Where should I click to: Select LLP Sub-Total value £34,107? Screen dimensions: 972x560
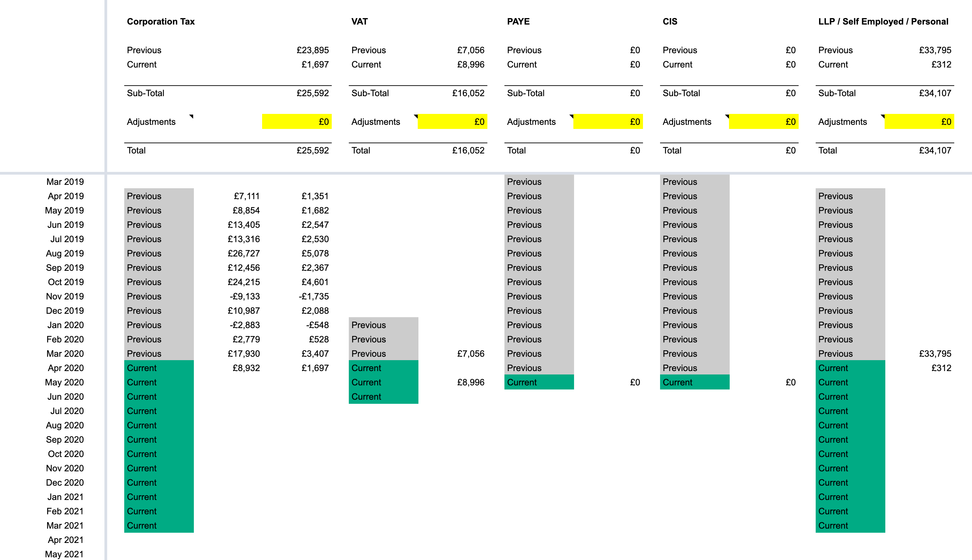click(x=935, y=93)
